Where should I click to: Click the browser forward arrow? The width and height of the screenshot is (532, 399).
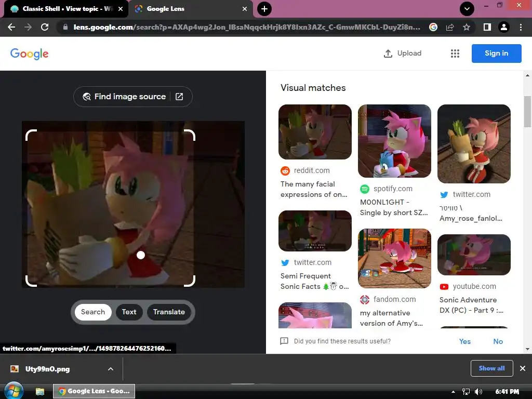(28, 27)
